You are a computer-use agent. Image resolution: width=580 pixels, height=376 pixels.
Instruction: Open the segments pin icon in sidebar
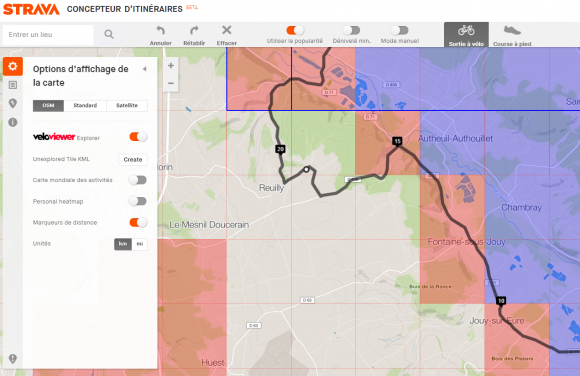pos(13,103)
